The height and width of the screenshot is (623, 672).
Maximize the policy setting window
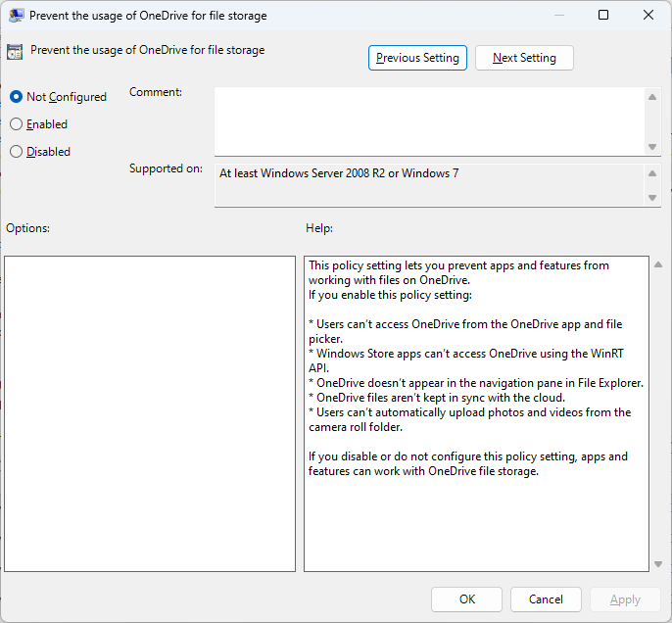click(x=603, y=16)
